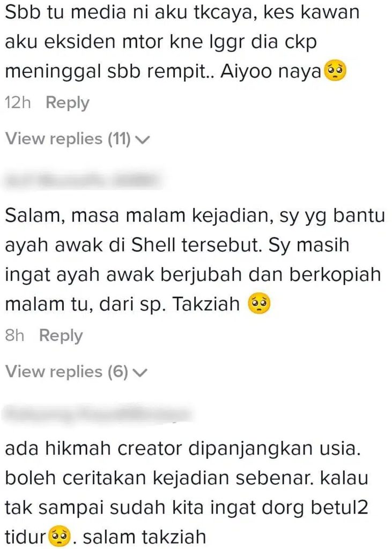Screen dimensions: 392x549
Task: Click the word 'berkopiah' in second comment
Action: 335,275
